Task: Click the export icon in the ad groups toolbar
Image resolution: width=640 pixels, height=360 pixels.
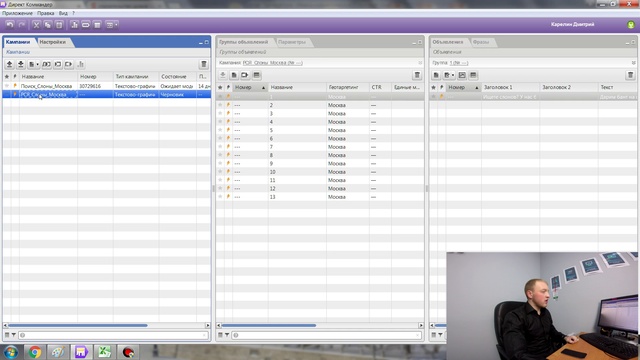Action: click(245, 75)
